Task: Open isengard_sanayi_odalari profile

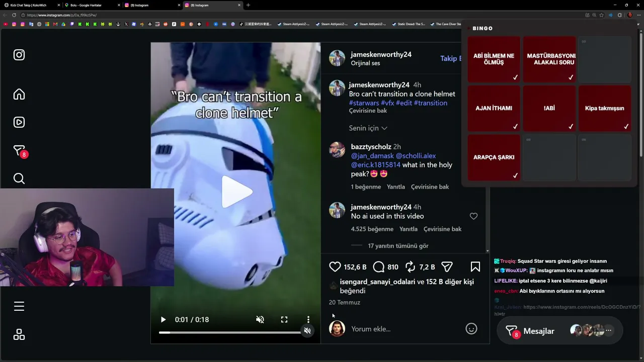Action: click(x=377, y=282)
